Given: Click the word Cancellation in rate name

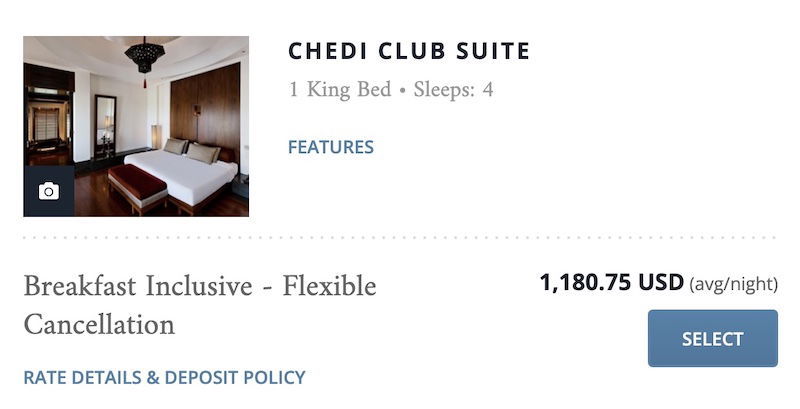Looking at the screenshot, I should pos(99,324).
